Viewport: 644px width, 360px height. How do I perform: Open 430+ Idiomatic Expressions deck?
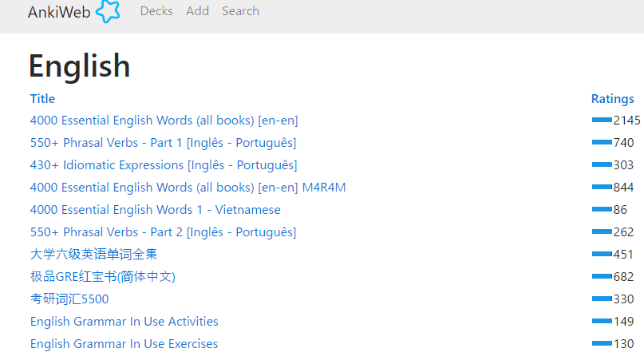tap(164, 165)
